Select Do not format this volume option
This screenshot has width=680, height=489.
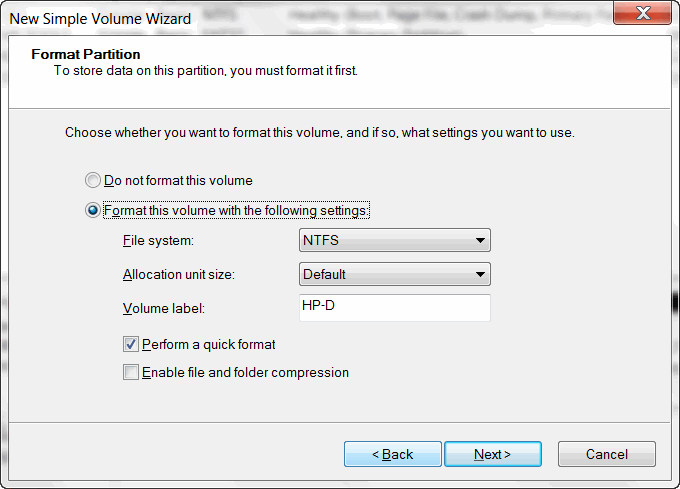(92, 180)
